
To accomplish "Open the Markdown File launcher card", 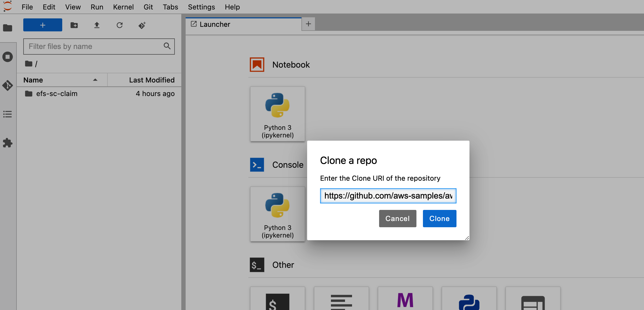I will 405,298.
